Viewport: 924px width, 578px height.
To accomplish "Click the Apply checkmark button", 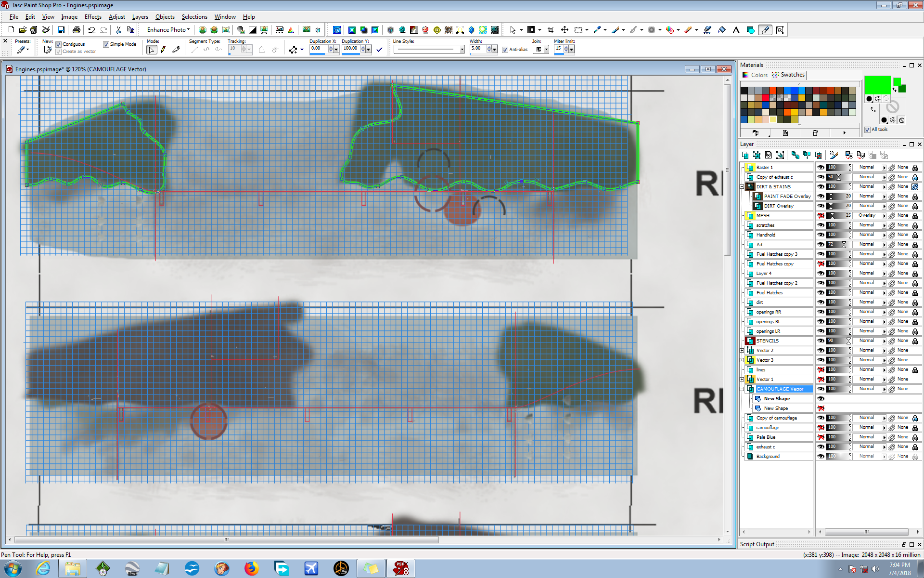I will coord(379,50).
